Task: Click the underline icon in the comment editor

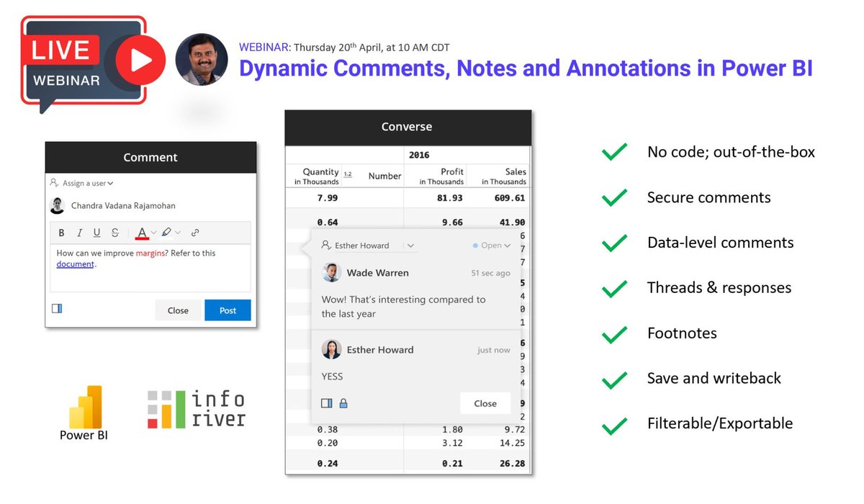Action: [96, 233]
